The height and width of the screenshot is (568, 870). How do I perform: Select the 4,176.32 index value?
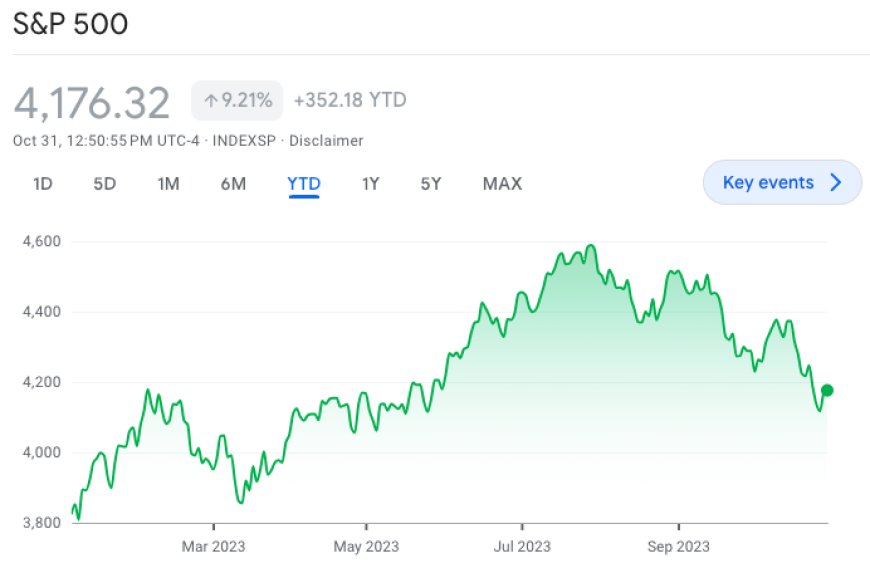92,103
